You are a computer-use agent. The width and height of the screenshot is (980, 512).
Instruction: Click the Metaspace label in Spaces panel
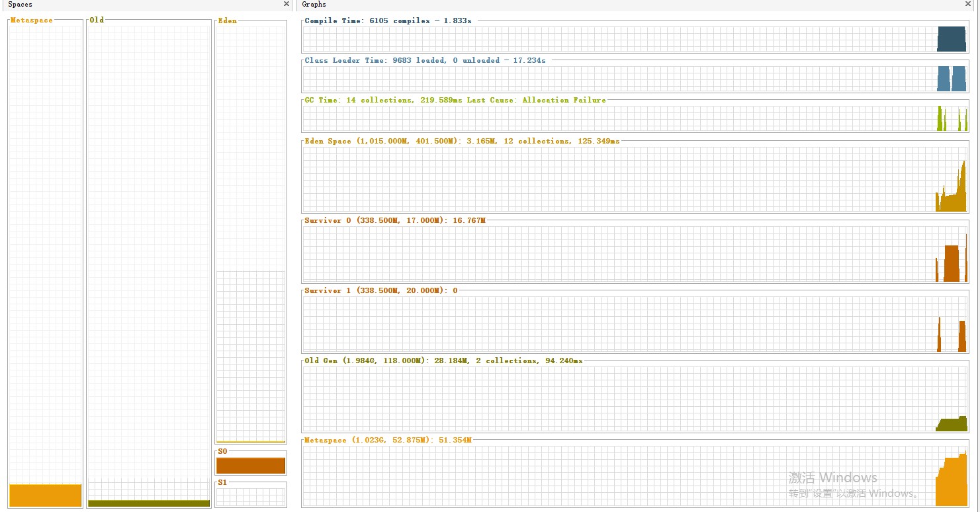[31, 21]
